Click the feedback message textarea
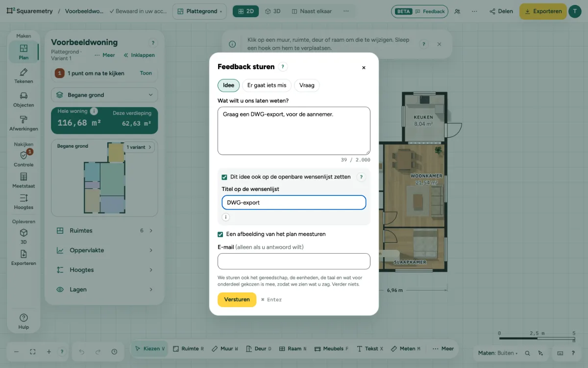This screenshot has height=368, width=588. pos(294,131)
